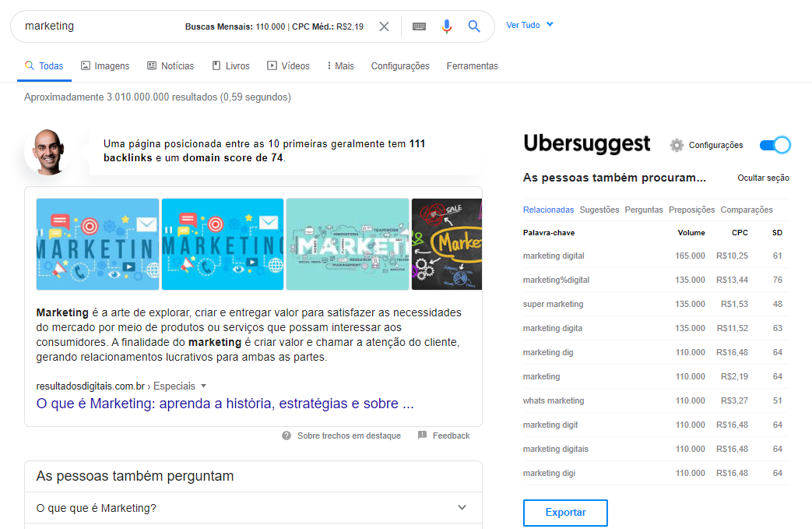Toggle the Ubersuggest switch off
812x529 pixels.
775,145
